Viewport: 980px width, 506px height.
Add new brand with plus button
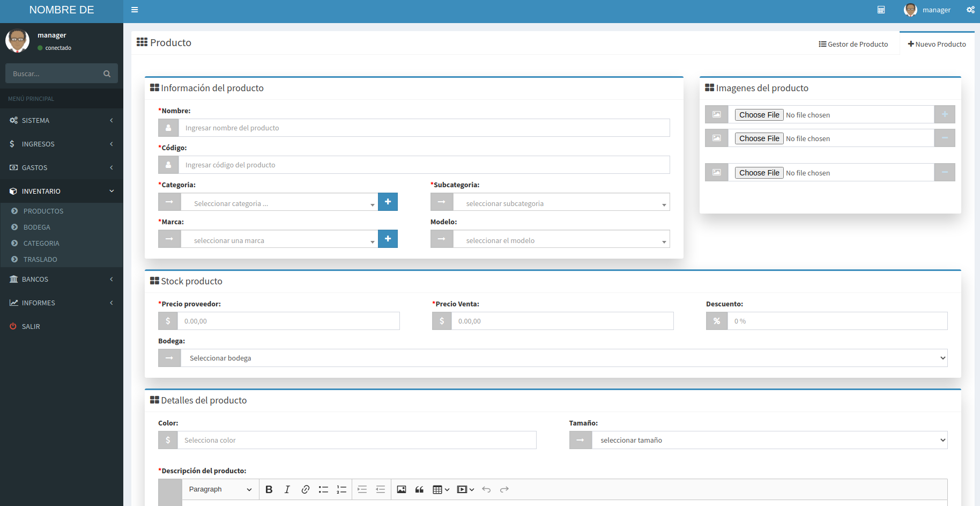pos(388,239)
